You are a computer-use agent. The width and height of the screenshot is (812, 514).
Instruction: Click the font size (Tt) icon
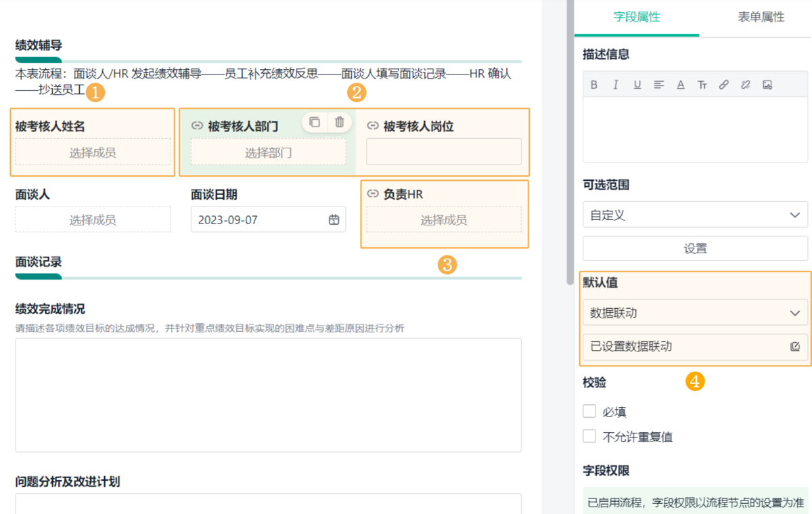click(x=702, y=85)
